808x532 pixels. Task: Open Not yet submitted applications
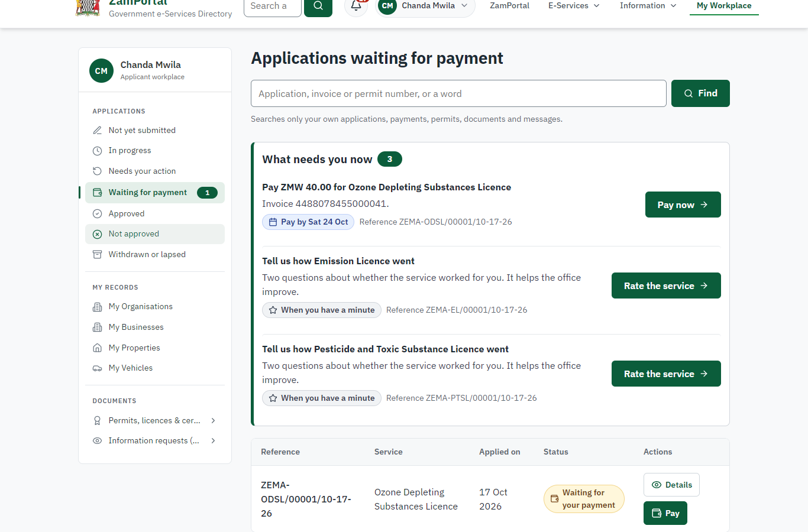(155, 130)
